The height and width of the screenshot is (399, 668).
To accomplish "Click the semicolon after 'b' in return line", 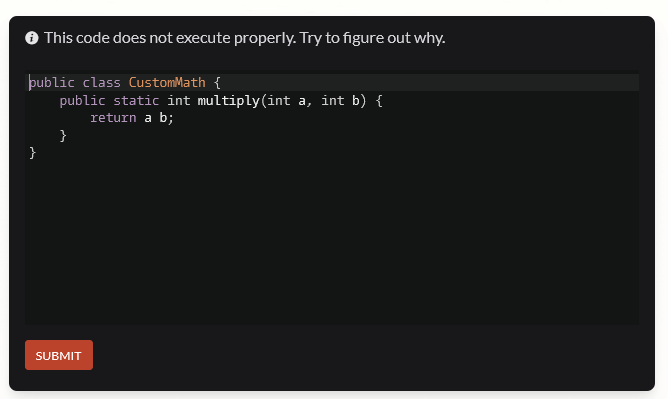I will point(171,118).
